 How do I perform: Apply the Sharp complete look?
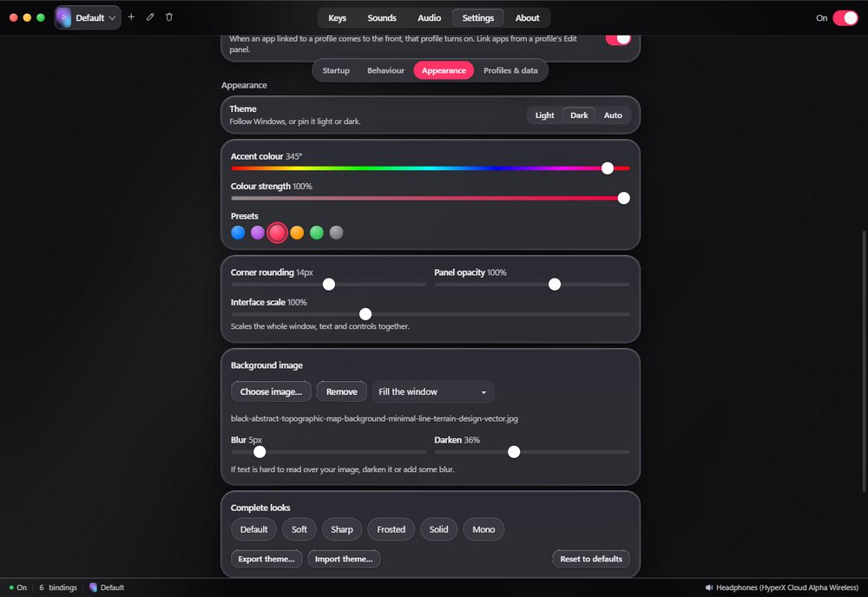click(x=341, y=529)
